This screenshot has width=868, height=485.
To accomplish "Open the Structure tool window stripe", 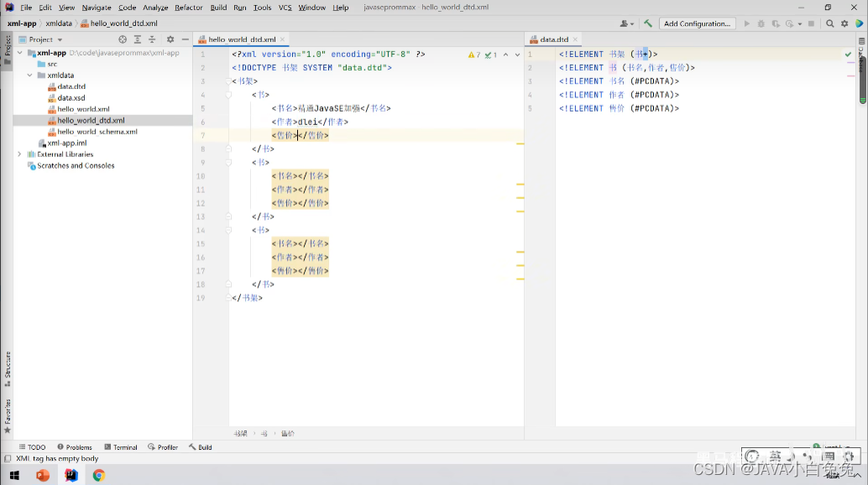I will tap(8, 369).
